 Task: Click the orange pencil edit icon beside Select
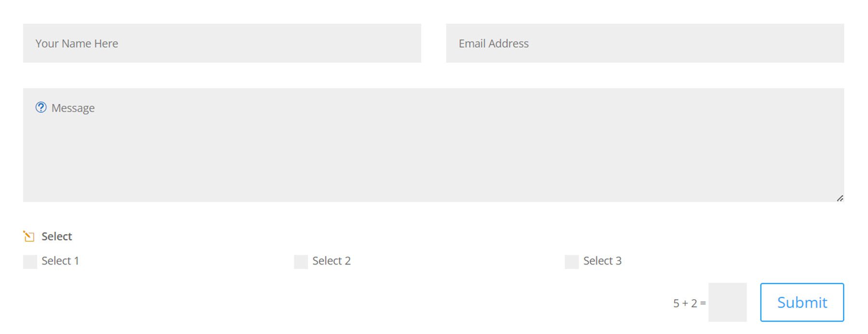point(29,236)
